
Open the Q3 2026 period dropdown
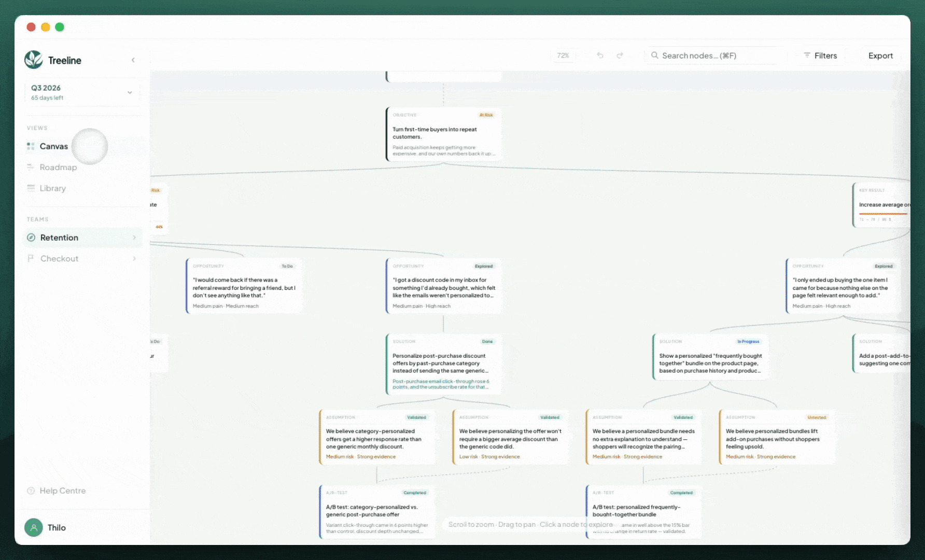(82, 92)
